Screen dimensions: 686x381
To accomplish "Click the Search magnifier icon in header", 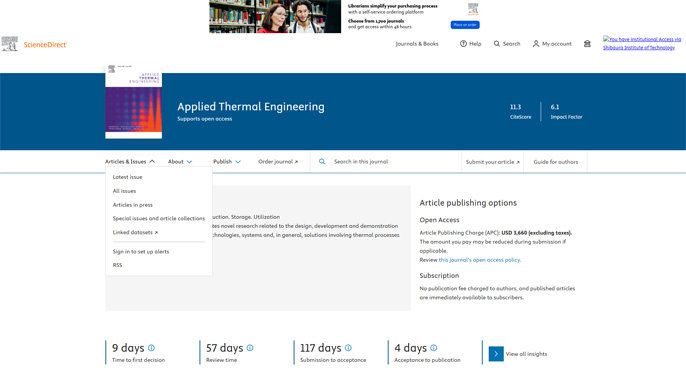I will click(x=497, y=44).
